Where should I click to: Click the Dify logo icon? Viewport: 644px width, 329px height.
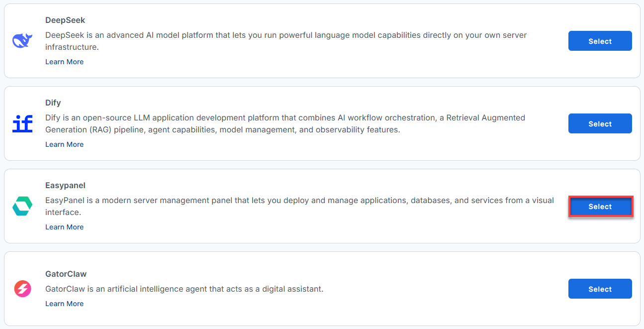pos(22,123)
